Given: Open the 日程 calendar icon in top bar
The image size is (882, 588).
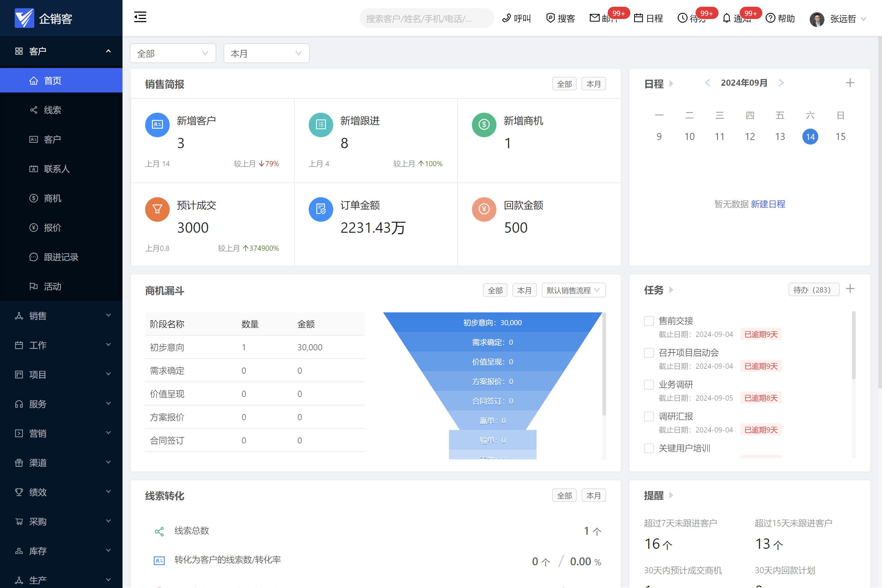Looking at the screenshot, I should pos(639,18).
